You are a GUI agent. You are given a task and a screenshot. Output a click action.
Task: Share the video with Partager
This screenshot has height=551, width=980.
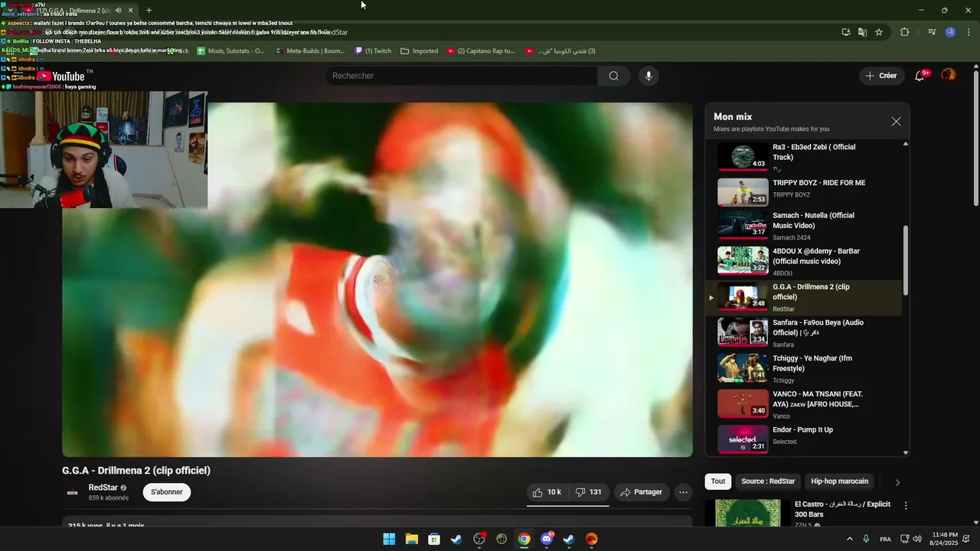[x=642, y=492]
